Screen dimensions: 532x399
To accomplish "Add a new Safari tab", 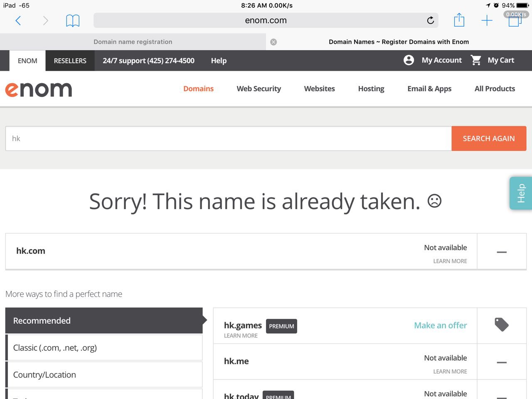I will pyautogui.click(x=487, y=20).
